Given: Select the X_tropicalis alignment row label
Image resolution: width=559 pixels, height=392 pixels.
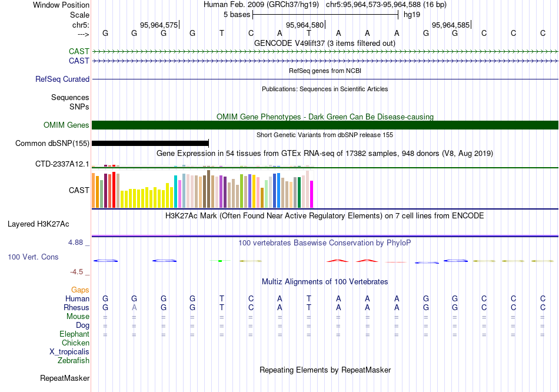Looking at the screenshot, I should pos(69,352).
